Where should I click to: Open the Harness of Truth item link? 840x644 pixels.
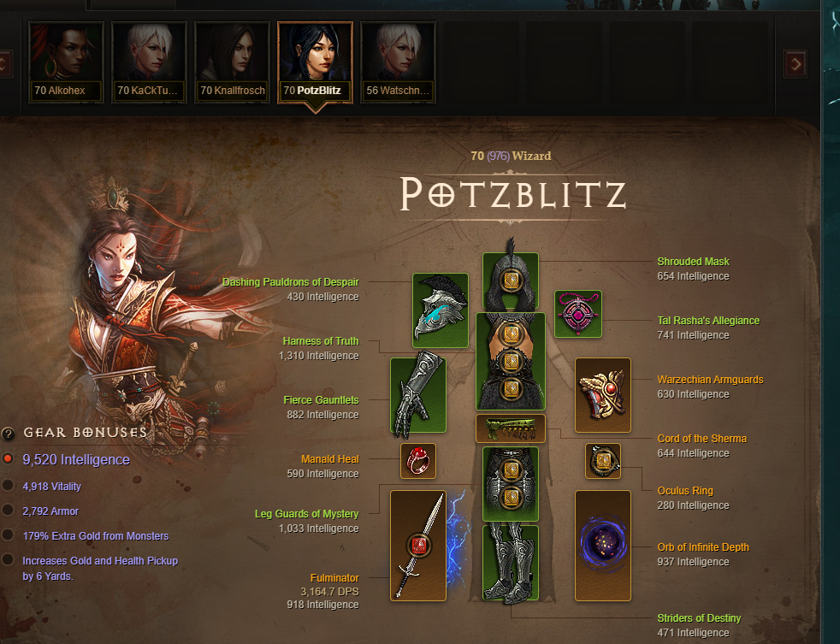321,341
